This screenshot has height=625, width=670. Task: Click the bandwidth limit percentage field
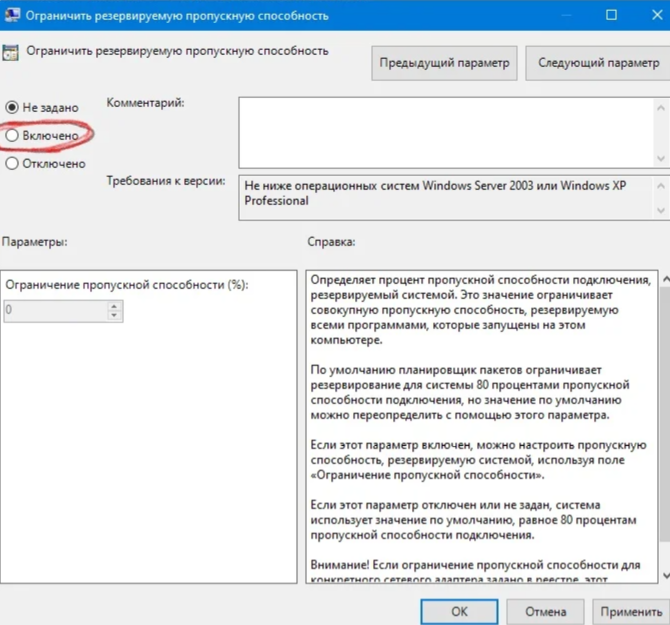55,311
